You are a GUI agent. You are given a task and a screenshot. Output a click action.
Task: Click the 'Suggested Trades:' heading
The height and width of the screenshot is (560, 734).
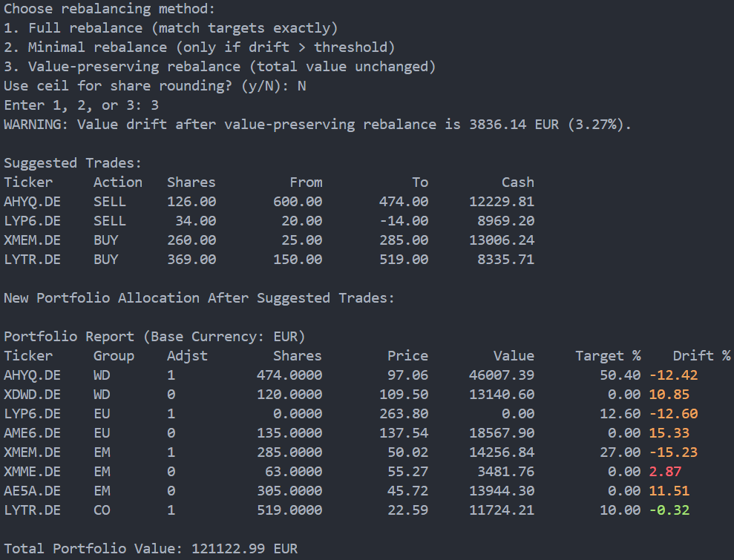click(73, 162)
